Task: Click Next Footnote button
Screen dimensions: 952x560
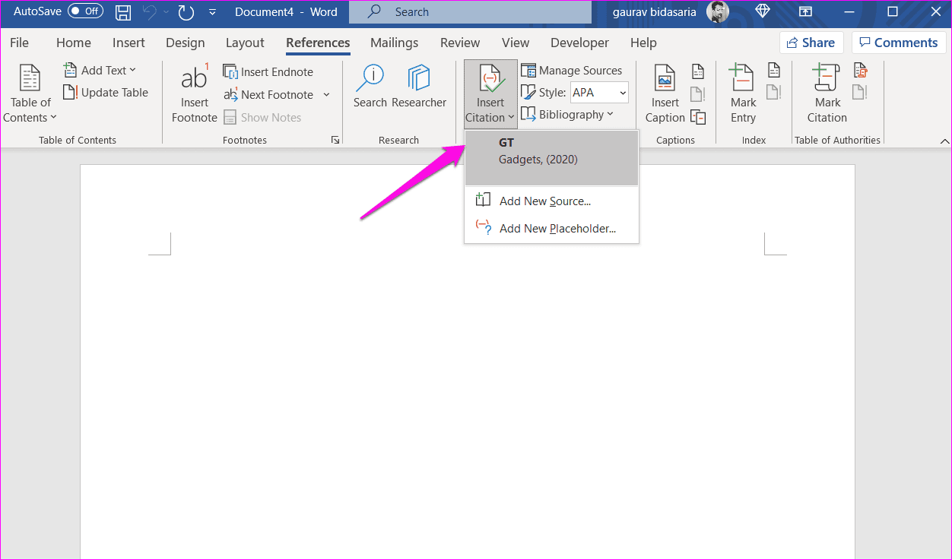Action: [x=268, y=94]
